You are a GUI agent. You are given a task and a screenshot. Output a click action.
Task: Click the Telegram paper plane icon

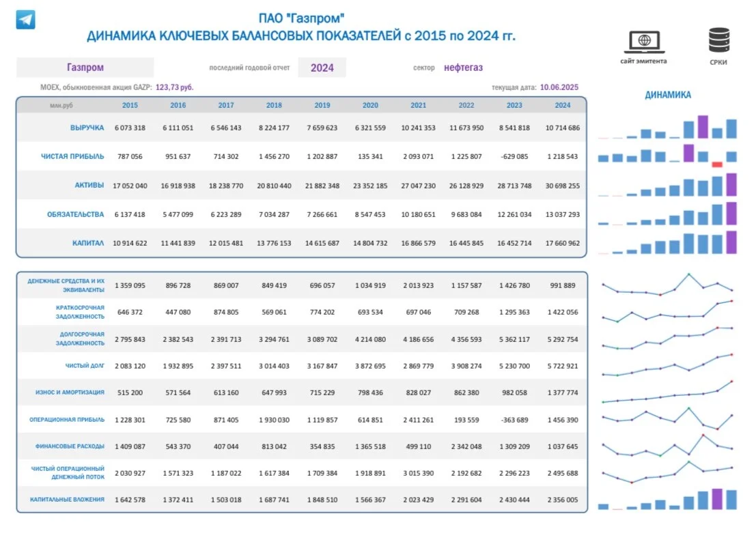click(25, 20)
